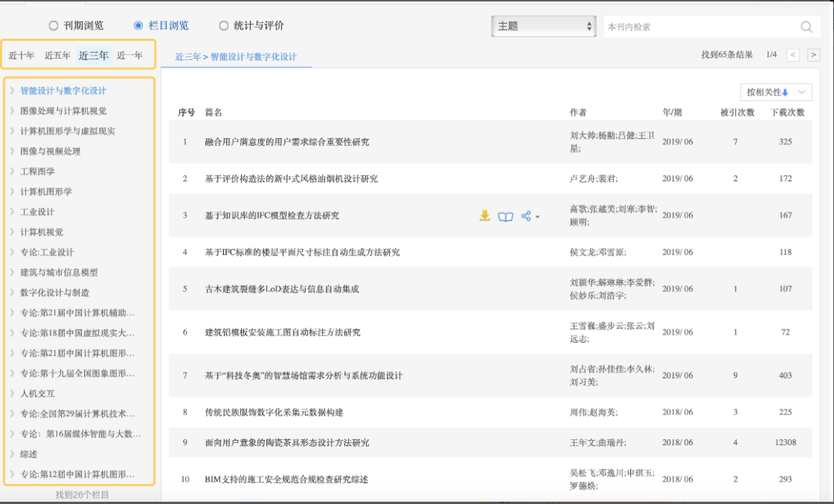Image resolution: width=834 pixels, height=504 pixels.
Task: Click download count 403
Action: [785, 375]
